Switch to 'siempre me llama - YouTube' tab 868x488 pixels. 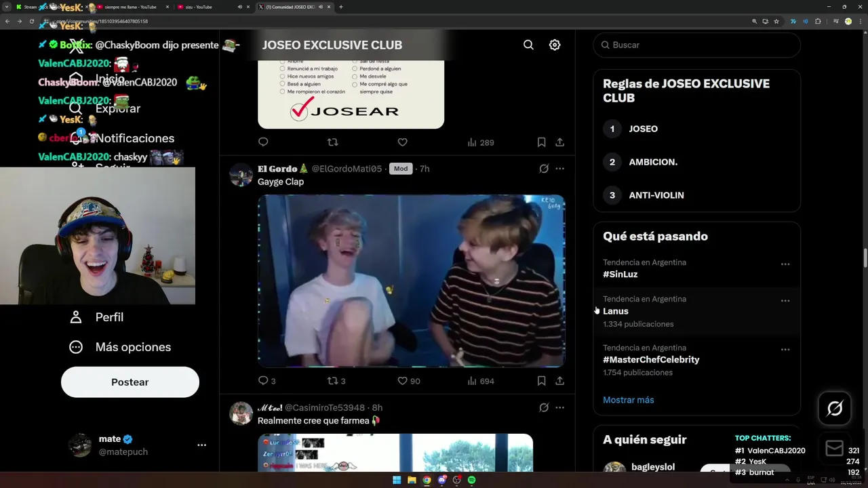pos(131,7)
